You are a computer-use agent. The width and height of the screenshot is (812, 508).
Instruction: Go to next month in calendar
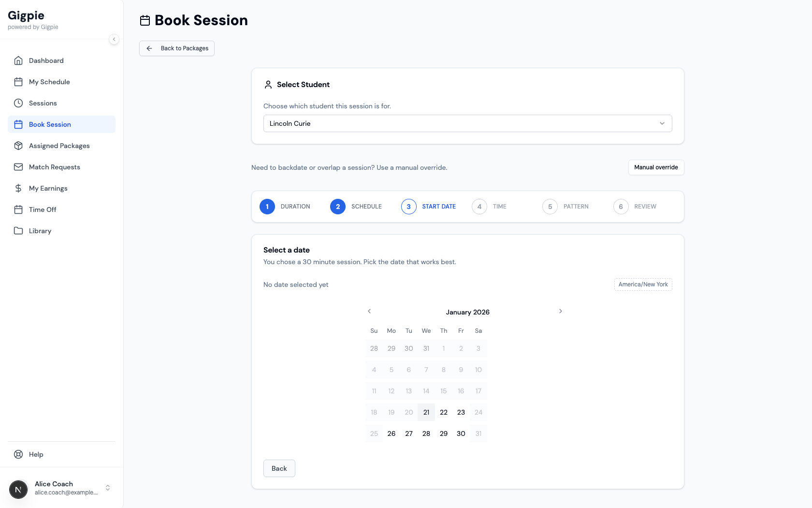click(x=561, y=311)
